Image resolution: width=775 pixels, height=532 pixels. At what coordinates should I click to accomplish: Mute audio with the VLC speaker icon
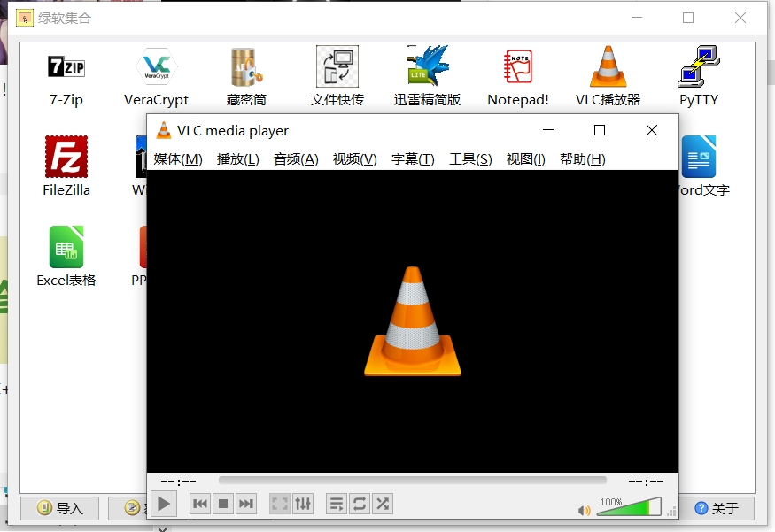(585, 510)
